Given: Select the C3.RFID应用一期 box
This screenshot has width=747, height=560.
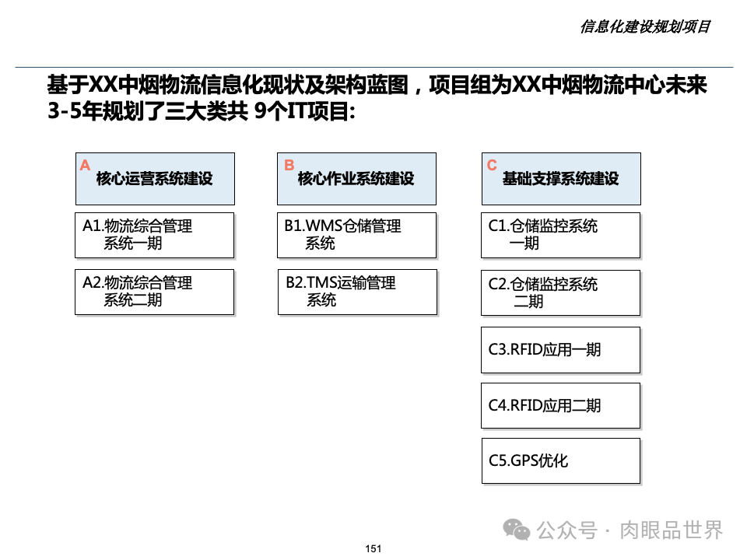Looking at the screenshot, I should [x=560, y=350].
